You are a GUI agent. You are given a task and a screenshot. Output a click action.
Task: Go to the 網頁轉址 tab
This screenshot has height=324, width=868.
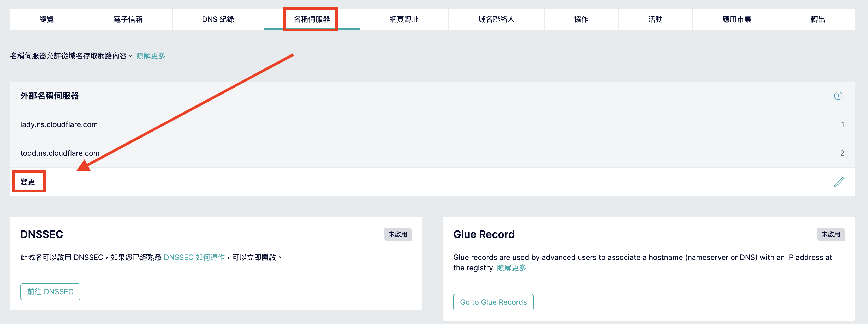404,20
